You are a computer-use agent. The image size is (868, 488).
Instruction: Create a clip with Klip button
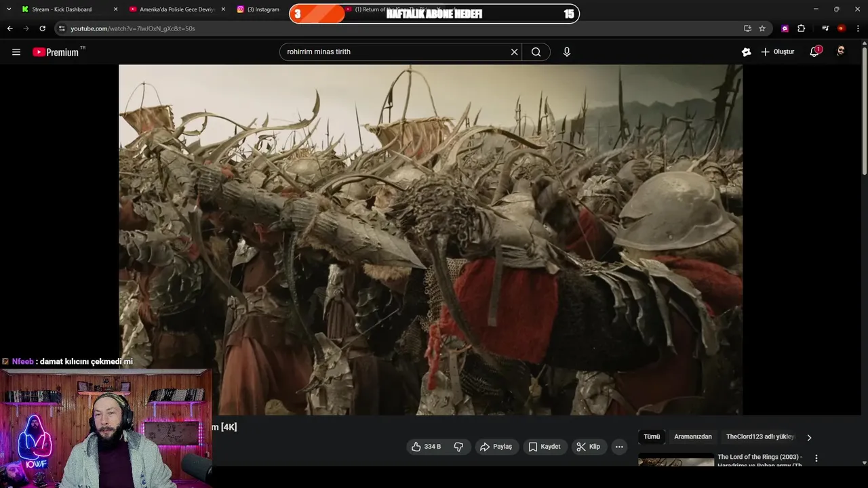(x=589, y=447)
